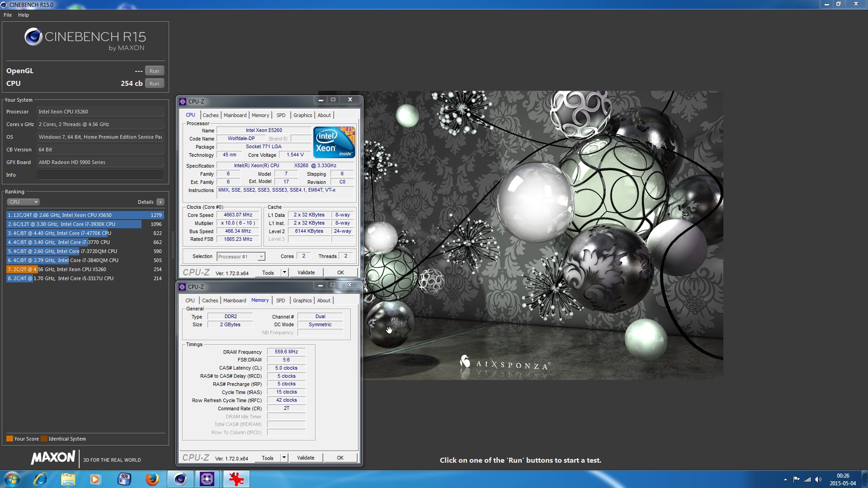Open the File menu

pos(8,15)
